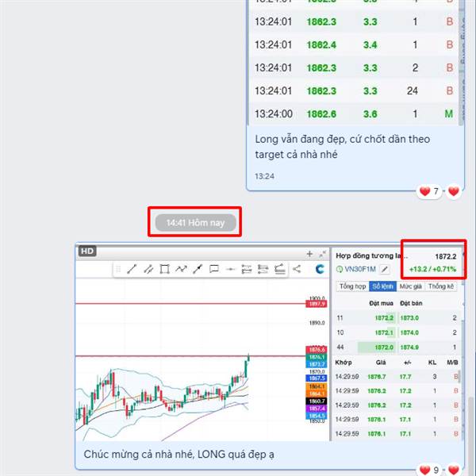Click the message Long vẫn đang đẹp
Image resolution: width=476 pixels, height=476 pixels.
343,147
